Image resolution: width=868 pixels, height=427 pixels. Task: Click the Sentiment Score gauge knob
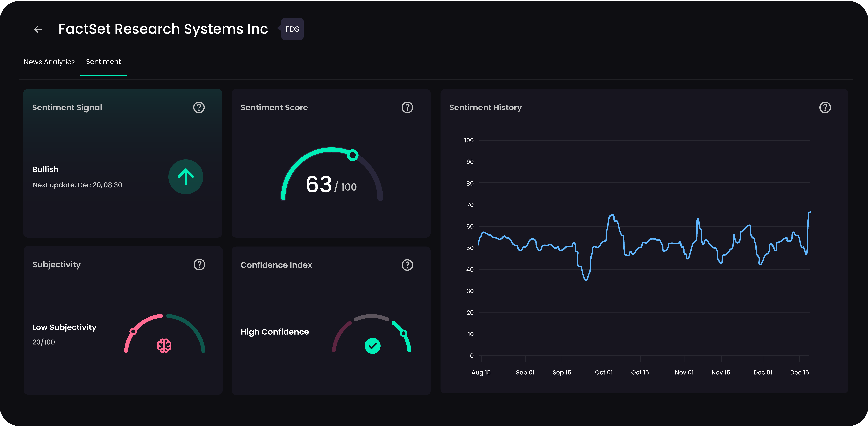352,155
